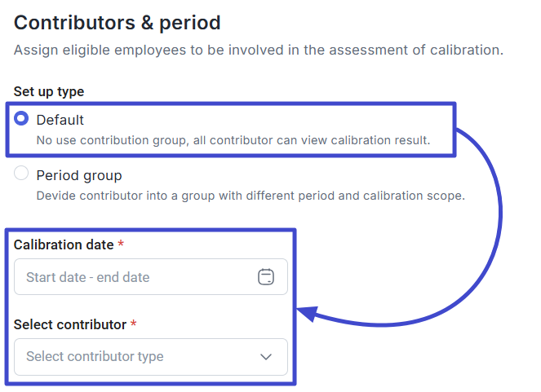This screenshot has height=392, width=541.
Task: Click the red asterisk beside Calibration date
Action: 121,244
